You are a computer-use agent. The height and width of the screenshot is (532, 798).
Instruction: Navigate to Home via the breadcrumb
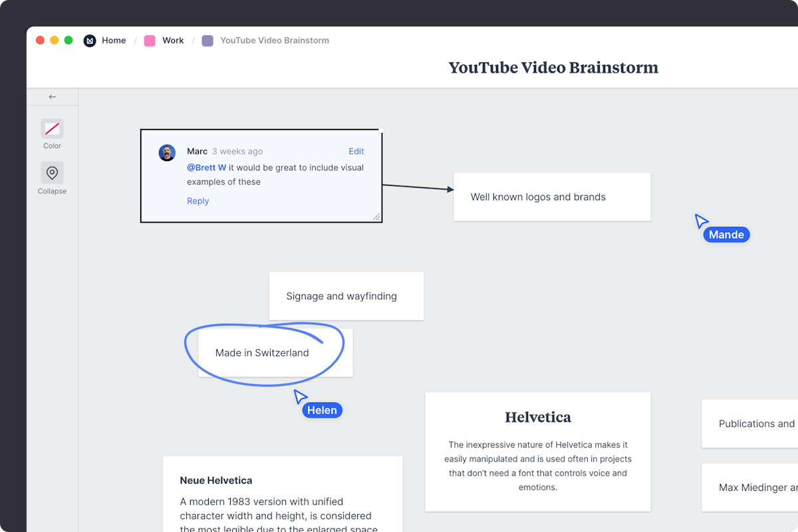coord(114,40)
